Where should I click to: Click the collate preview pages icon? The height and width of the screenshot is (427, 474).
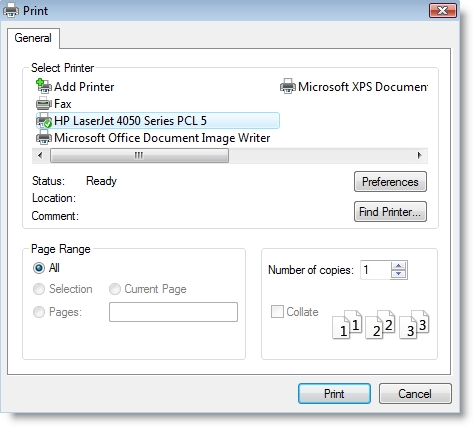(x=380, y=324)
